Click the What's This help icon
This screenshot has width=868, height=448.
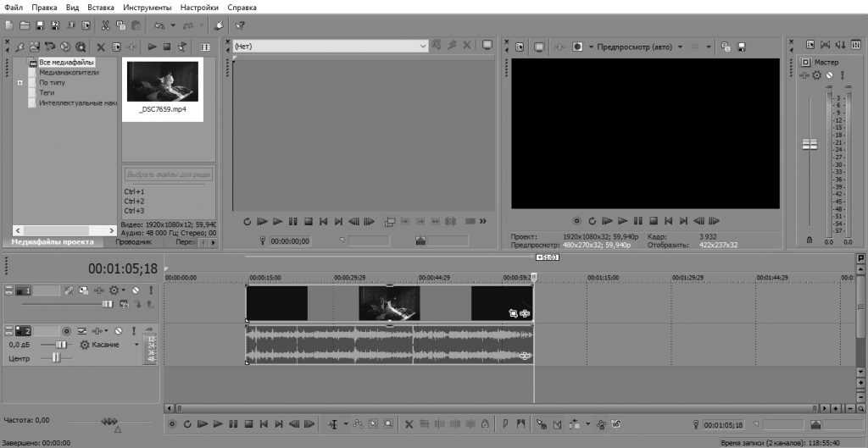point(239,25)
